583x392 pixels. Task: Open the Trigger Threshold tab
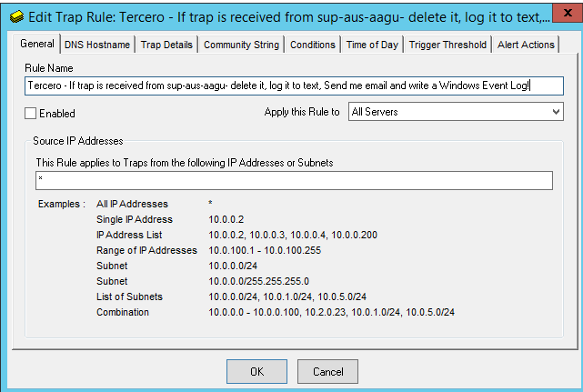[447, 45]
